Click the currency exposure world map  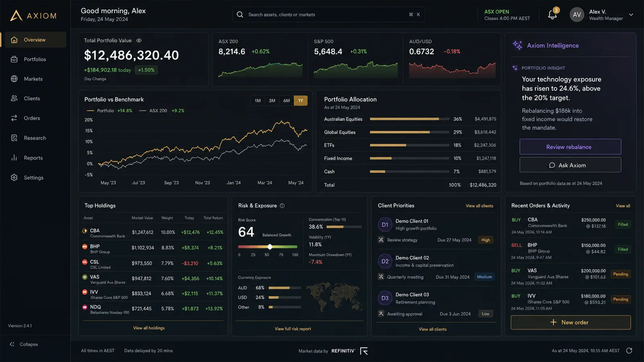(x=334, y=296)
